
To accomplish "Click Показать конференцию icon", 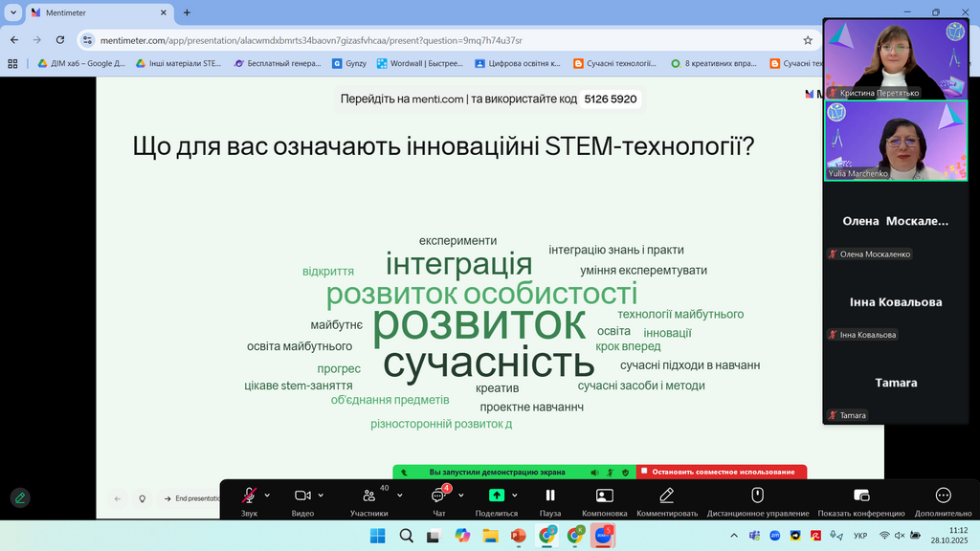I will (x=861, y=496).
